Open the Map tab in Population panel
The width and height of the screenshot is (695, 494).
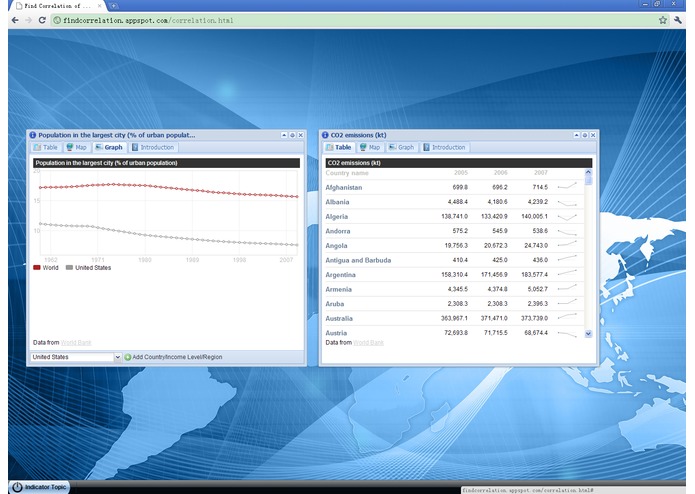click(76, 148)
